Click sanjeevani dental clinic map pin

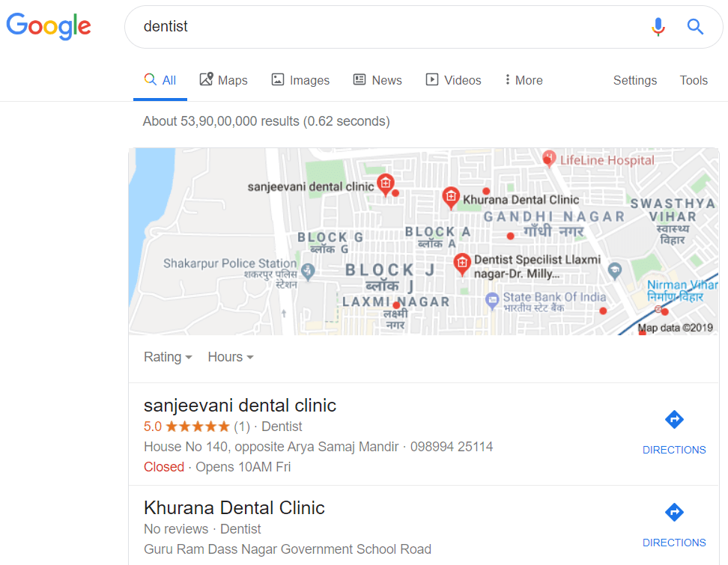point(386,184)
